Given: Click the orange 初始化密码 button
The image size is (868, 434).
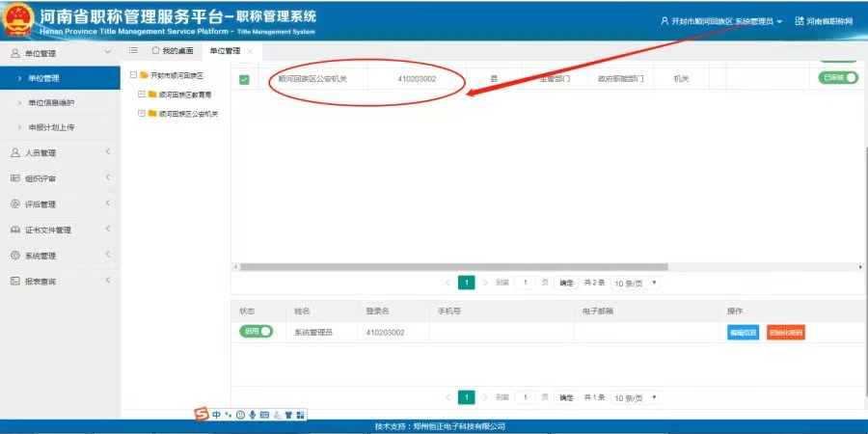Looking at the screenshot, I should click(785, 333).
